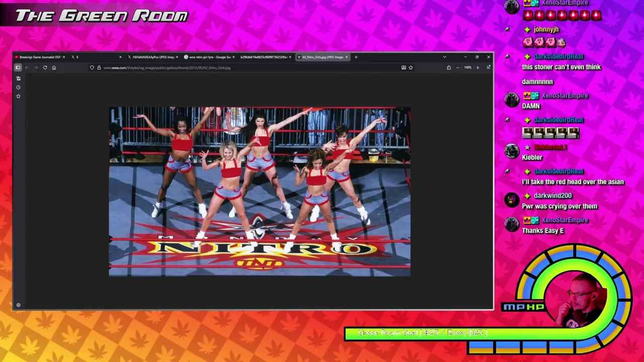Image resolution: width=644 pixels, height=362 pixels.
Task: Expand the list all tabs chevron
Action: click(x=444, y=57)
